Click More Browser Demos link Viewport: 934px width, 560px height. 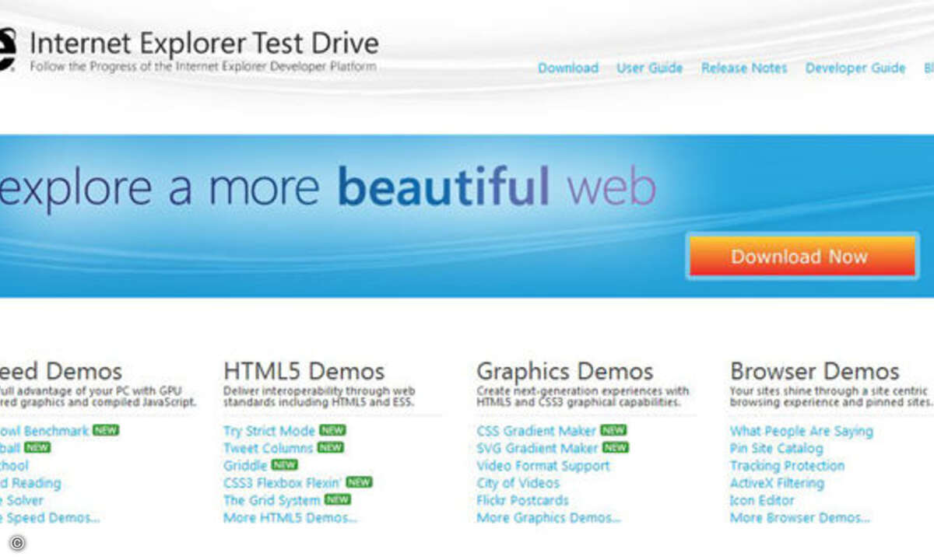click(x=800, y=517)
